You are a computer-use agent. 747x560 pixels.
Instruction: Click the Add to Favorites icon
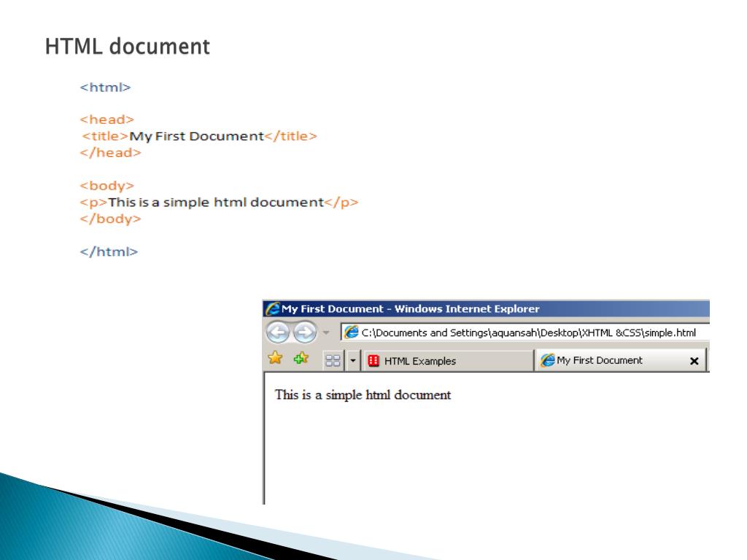tap(301, 357)
